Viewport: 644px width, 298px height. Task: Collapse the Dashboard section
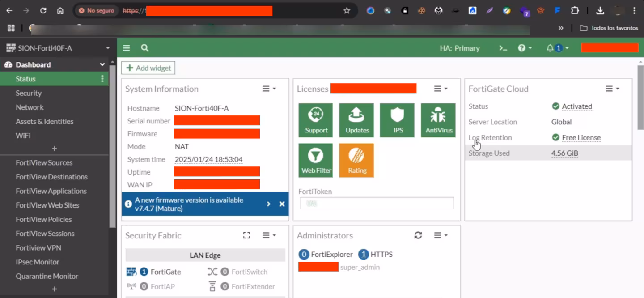pos(102,65)
